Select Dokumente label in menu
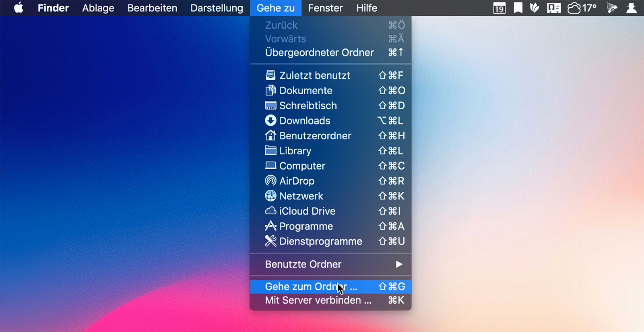The height and width of the screenshot is (332, 644). tap(306, 90)
